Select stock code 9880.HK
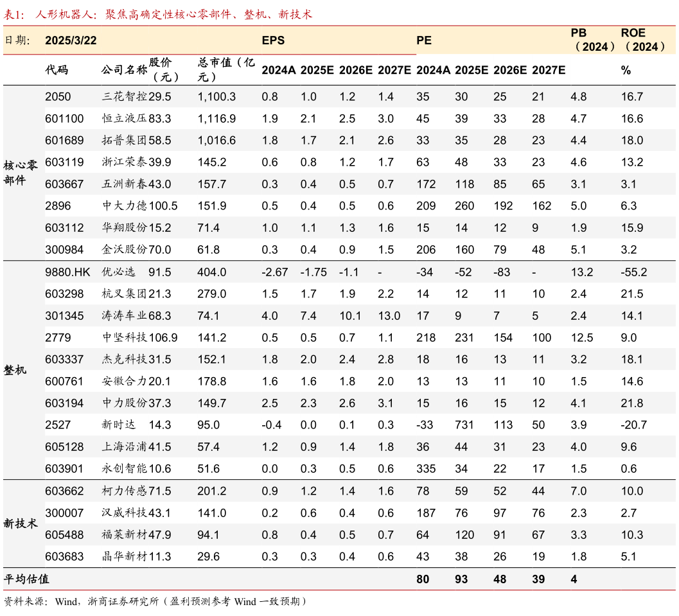 coord(67,272)
